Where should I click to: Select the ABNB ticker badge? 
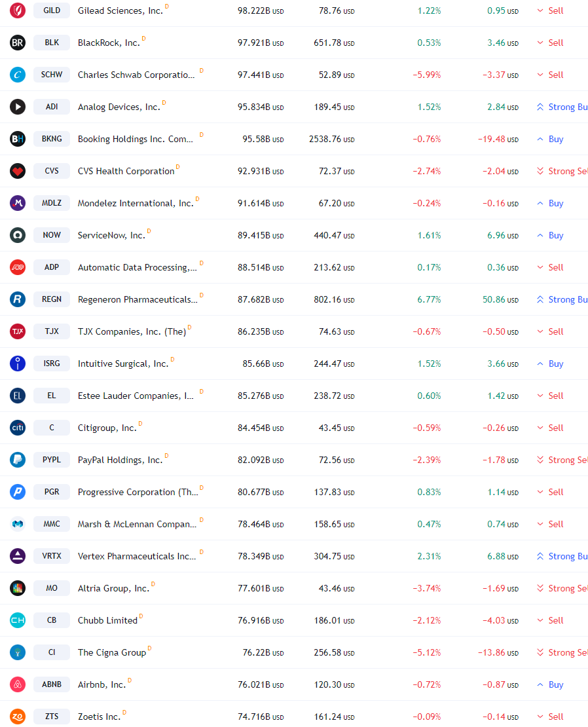point(52,684)
